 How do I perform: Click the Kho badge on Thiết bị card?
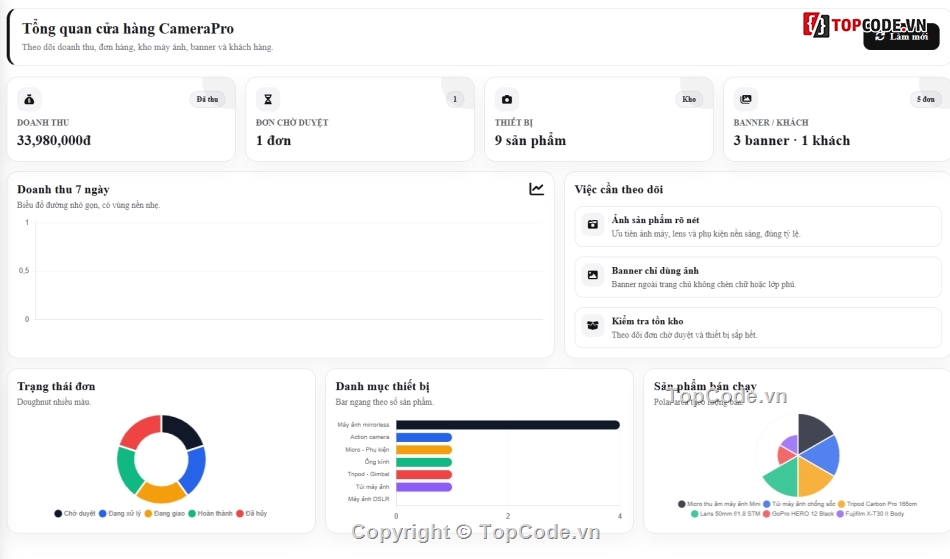689,99
